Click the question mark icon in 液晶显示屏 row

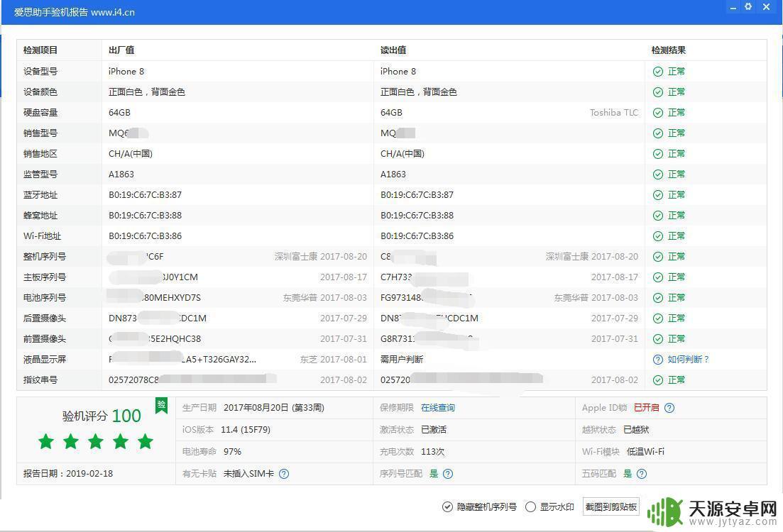[657, 360]
